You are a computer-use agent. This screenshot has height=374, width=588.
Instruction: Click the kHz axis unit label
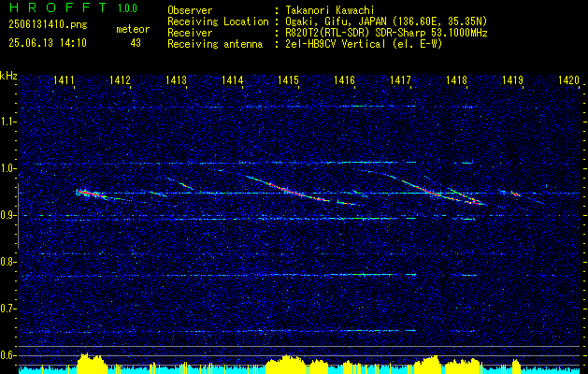pos(8,76)
